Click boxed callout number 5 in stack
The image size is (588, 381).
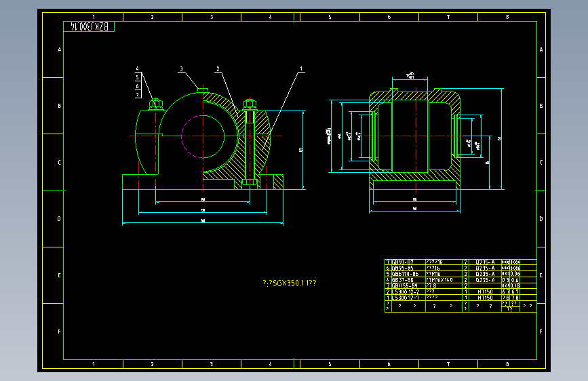pos(138,77)
